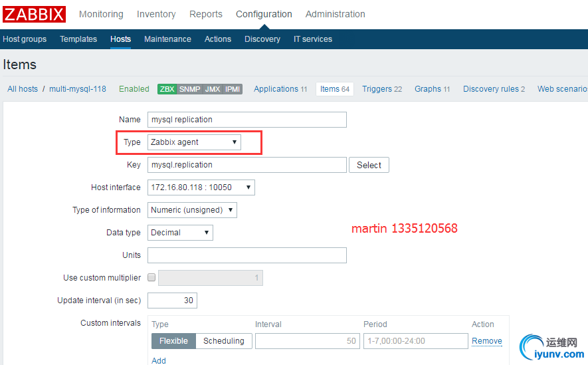The width and height of the screenshot is (588, 365).
Task: Click the ZABBIX logo
Action: [x=34, y=14]
